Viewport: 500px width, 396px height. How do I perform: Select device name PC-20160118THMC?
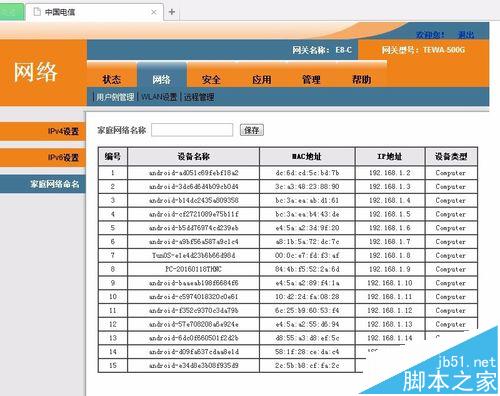click(x=194, y=269)
